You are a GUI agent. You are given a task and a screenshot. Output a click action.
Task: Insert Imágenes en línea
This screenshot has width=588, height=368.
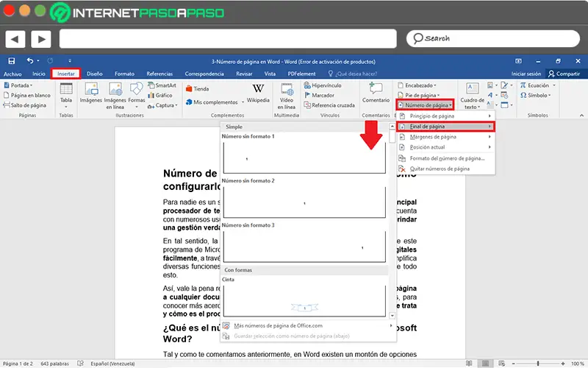pyautogui.click(x=115, y=96)
